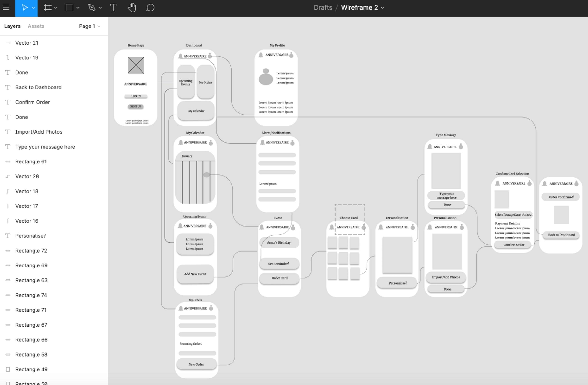Select the Vector 17 layer
Viewport: 588px width, 385px height.
pos(54,206)
